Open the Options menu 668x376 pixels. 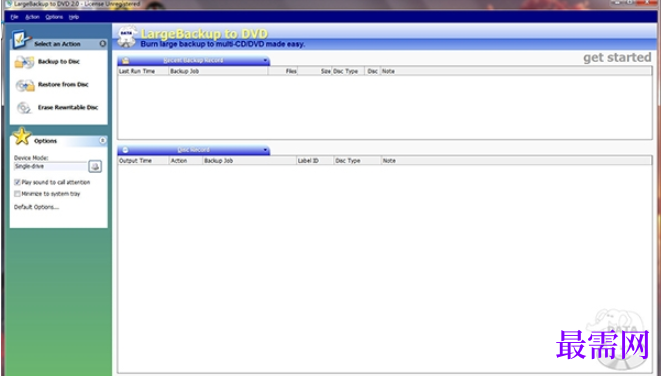[x=54, y=17]
